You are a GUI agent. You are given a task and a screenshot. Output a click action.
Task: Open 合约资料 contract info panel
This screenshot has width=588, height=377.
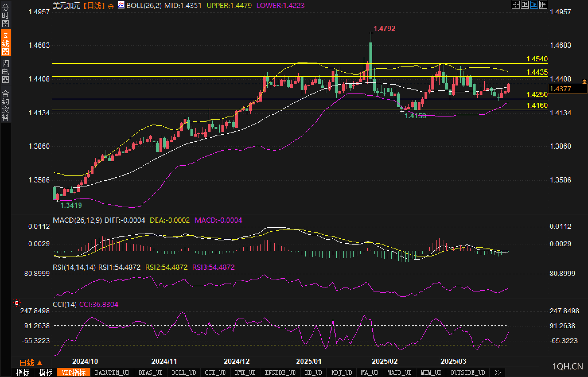click(5, 105)
